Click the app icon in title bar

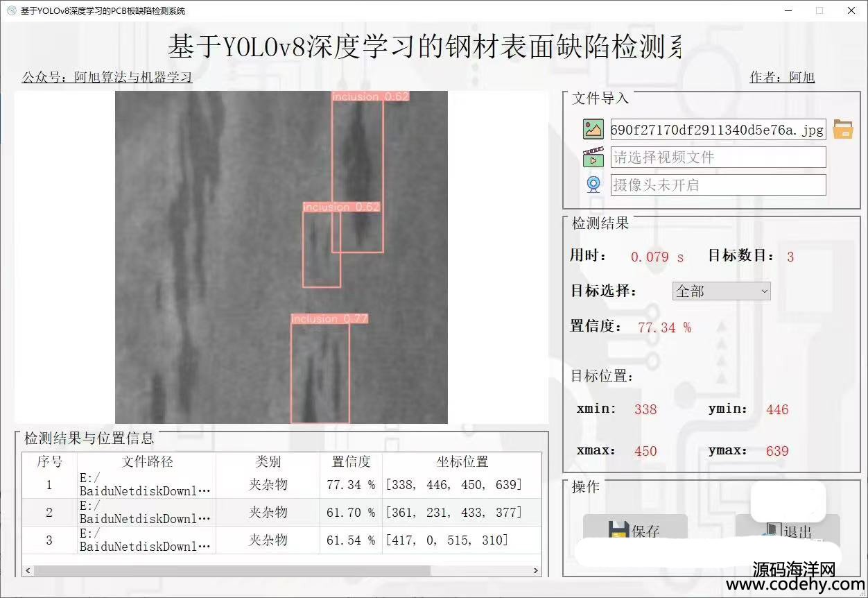pyautogui.click(x=10, y=10)
